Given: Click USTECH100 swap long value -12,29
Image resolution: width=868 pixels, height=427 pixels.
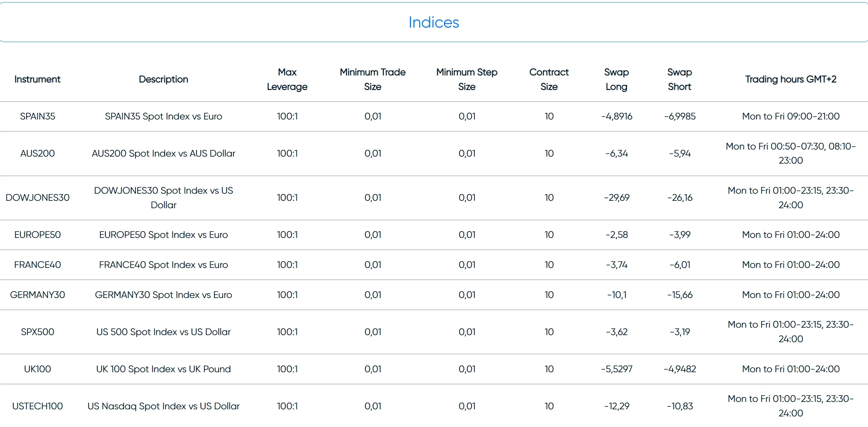Looking at the screenshot, I should 617,406.
